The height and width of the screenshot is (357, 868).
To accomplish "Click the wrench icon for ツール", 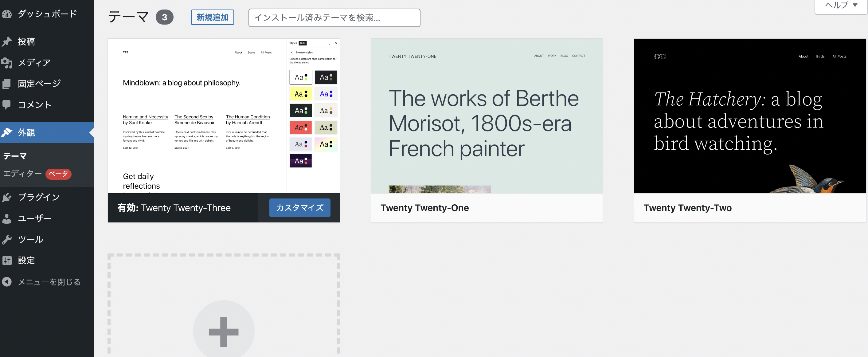I will [x=7, y=239].
